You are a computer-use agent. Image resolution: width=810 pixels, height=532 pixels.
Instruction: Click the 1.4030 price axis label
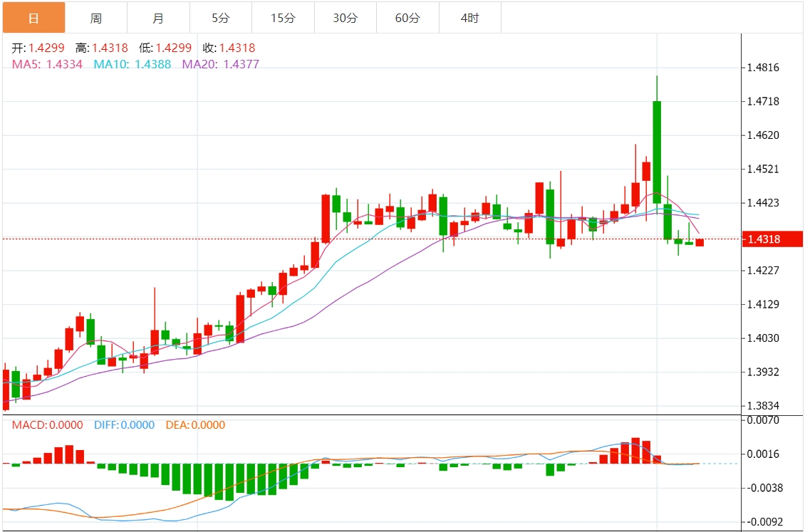(763, 338)
